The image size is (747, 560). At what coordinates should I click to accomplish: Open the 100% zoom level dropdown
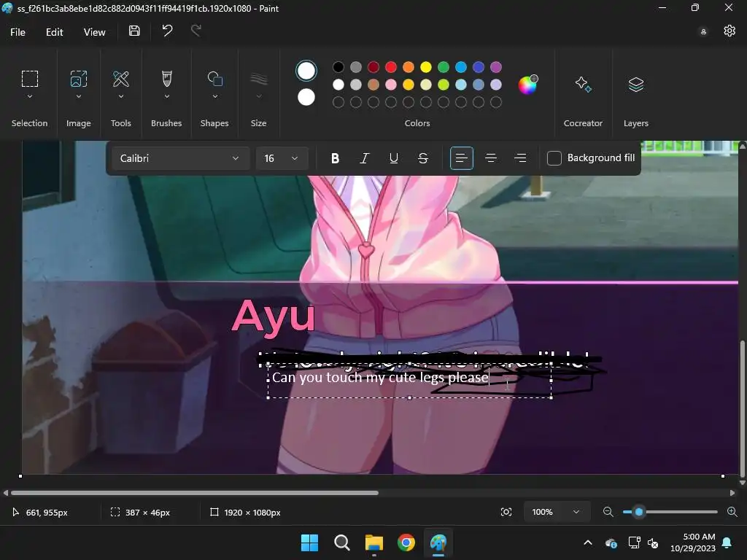click(x=557, y=512)
